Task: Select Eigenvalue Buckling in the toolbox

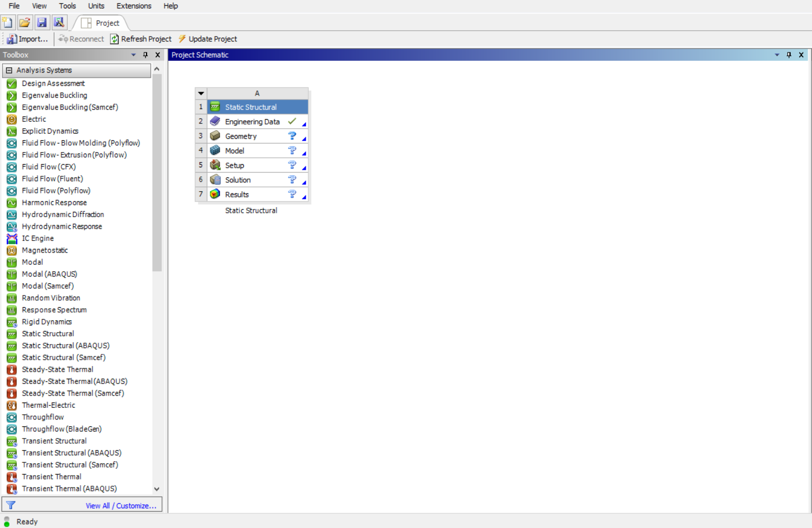Action: click(x=55, y=95)
